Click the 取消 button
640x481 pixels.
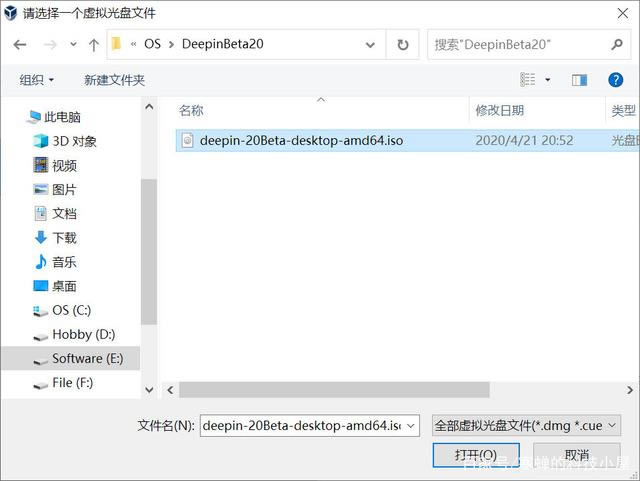577,455
